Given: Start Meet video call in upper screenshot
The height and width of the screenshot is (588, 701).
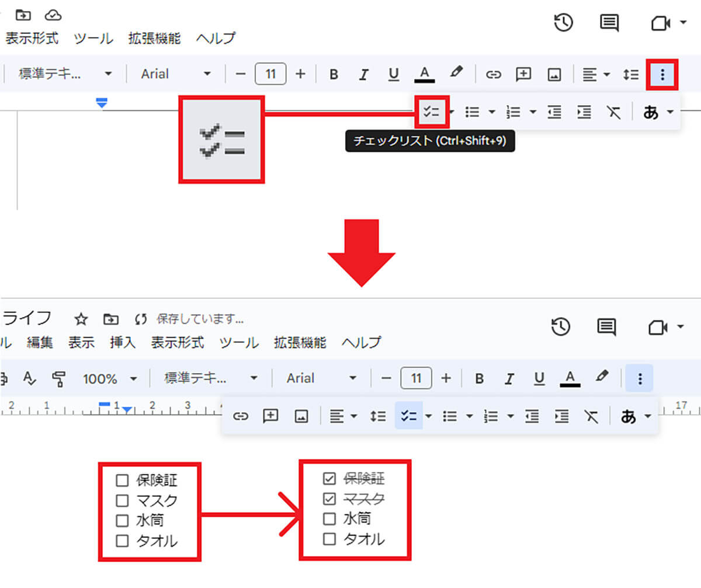Looking at the screenshot, I should click(660, 23).
